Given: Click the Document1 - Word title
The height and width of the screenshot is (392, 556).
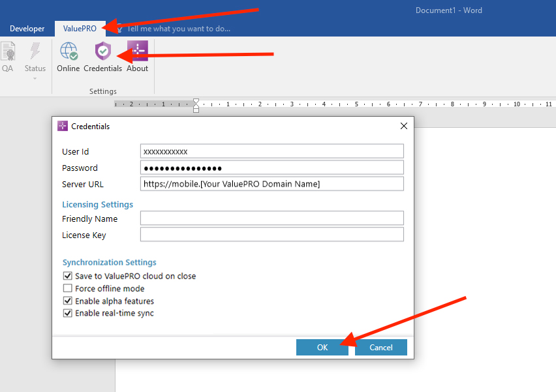Looking at the screenshot, I should (448, 10).
